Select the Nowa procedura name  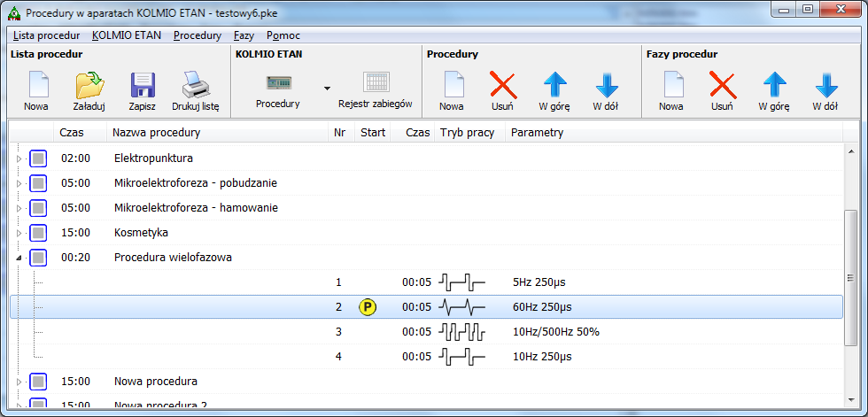(x=156, y=381)
